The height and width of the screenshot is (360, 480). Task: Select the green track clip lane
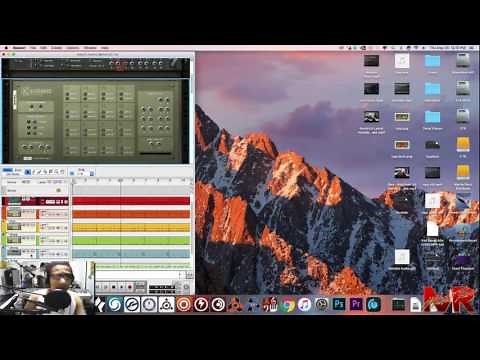[x=131, y=240]
